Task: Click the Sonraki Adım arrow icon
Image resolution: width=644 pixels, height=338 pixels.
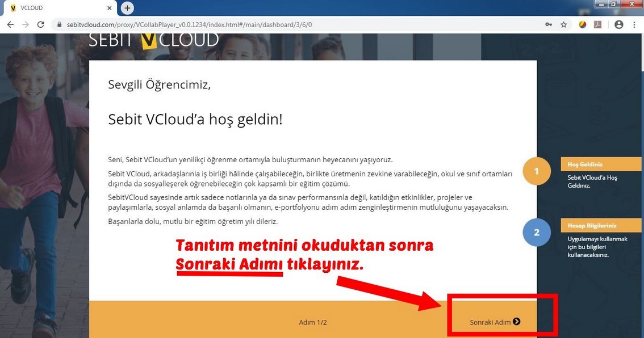Action: (x=517, y=322)
